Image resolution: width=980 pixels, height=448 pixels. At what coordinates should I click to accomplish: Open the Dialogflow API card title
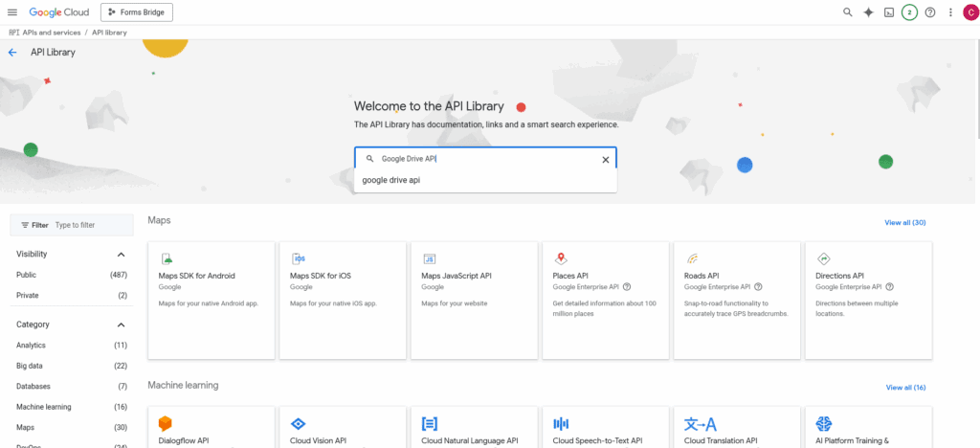pyautogui.click(x=183, y=440)
